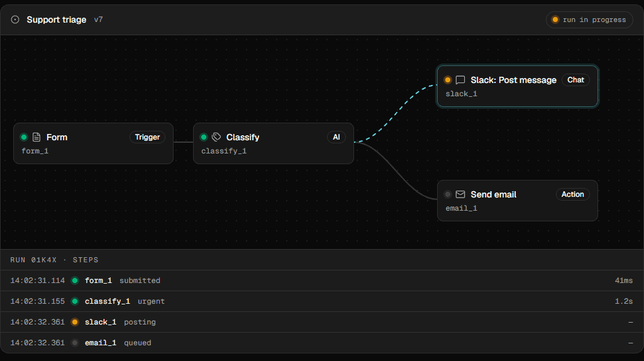Click the tag icon on Classify node

coord(216,137)
